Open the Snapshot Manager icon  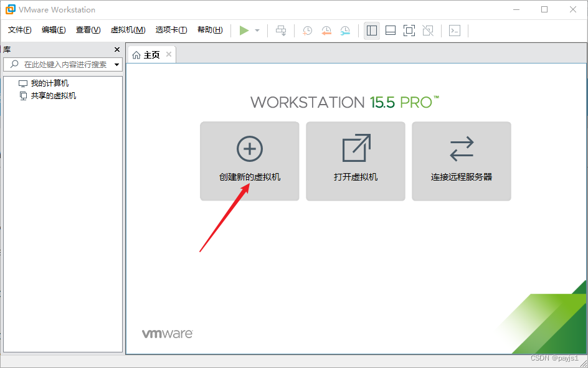point(345,31)
